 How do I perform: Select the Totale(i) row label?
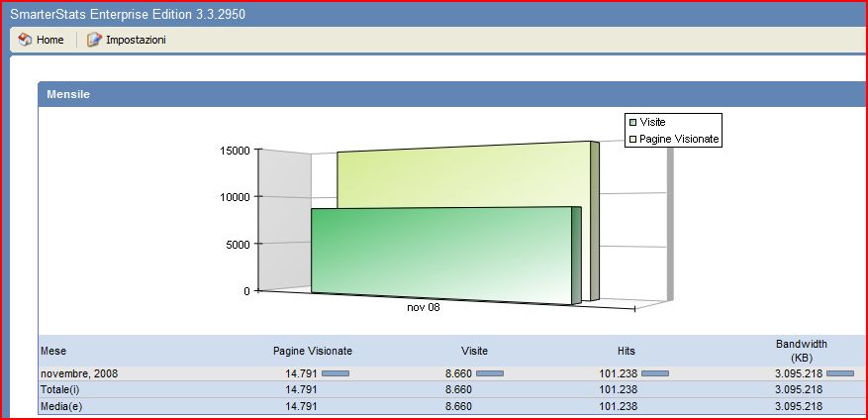coord(59,389)
